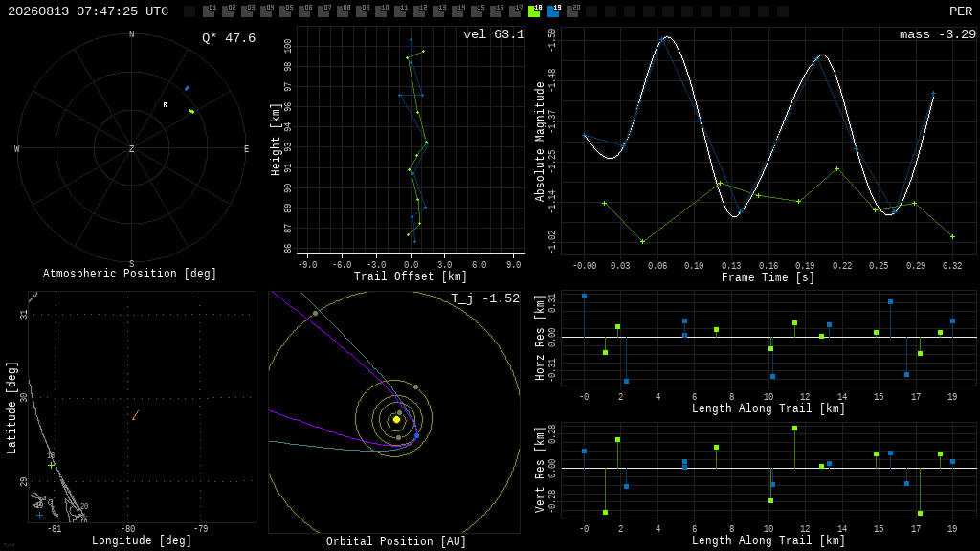Click the yellow Sun marker in orbital plot
This screenshot has height=551, width=980.
[x=396, y=420]
